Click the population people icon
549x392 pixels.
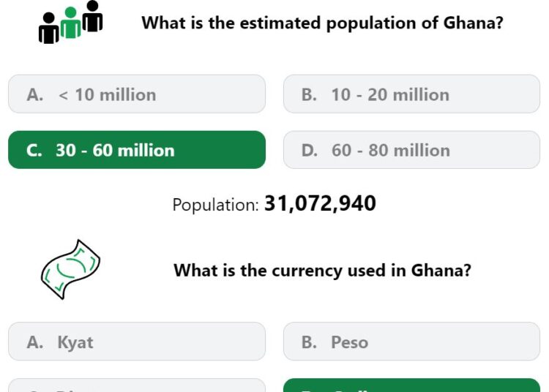tap(70, 23)
